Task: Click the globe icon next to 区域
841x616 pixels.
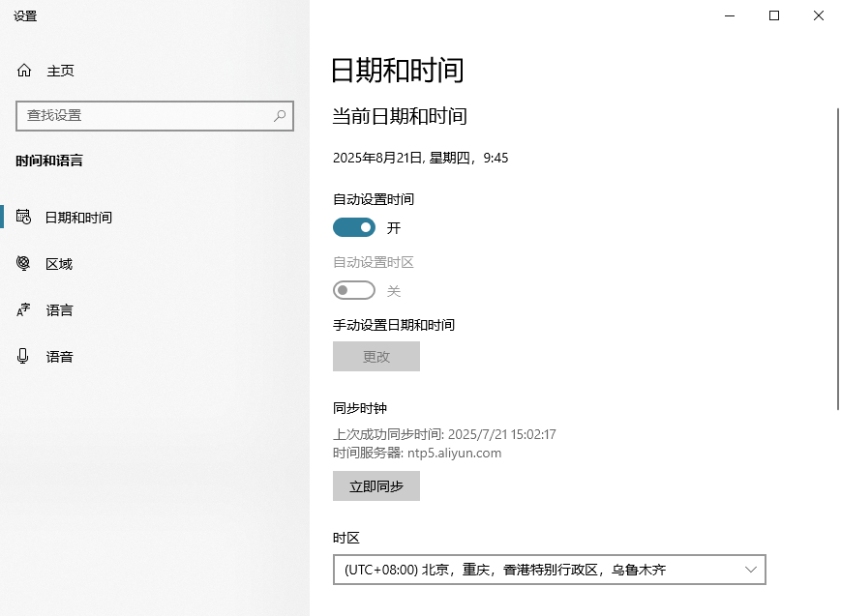Action: point(23,263)
